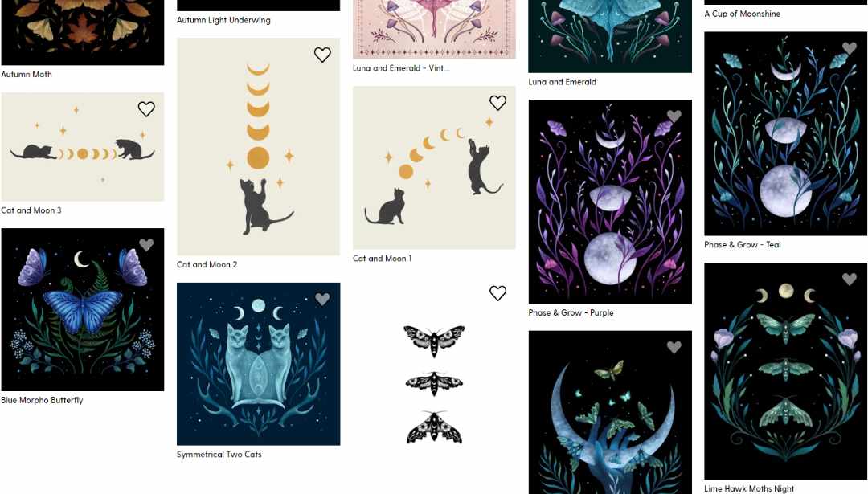Favorite Cat and Moon 3 heart icon
This screenshot has height=494, width=868.
tap(146, 109)
